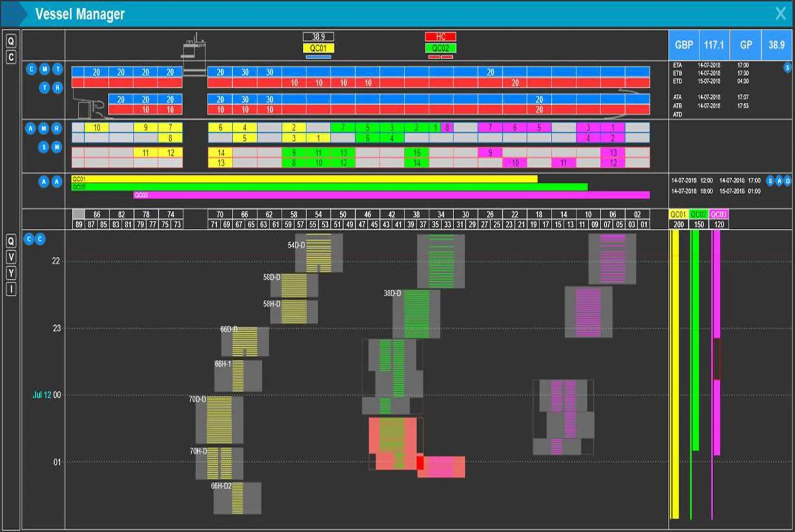Toggle the blue D circle beside crane schedule dates
Image resolution: width=795 pixels, height=532 pixels.
tap(788, 181)
